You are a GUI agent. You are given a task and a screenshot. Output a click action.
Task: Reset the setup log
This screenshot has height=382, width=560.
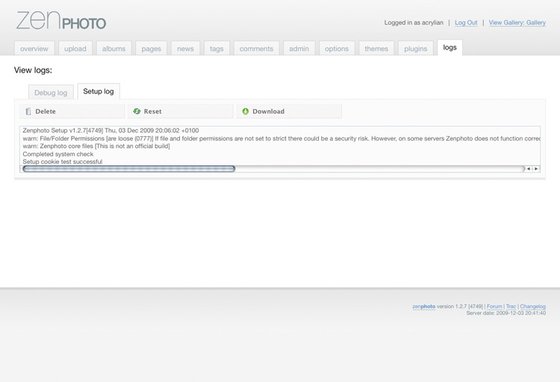point(180,111)
